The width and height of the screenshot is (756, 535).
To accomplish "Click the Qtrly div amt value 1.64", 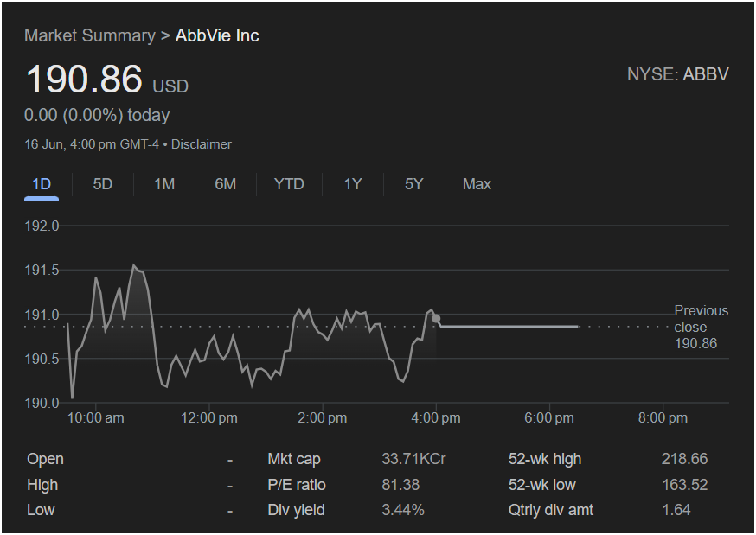I will click(676, 510).
